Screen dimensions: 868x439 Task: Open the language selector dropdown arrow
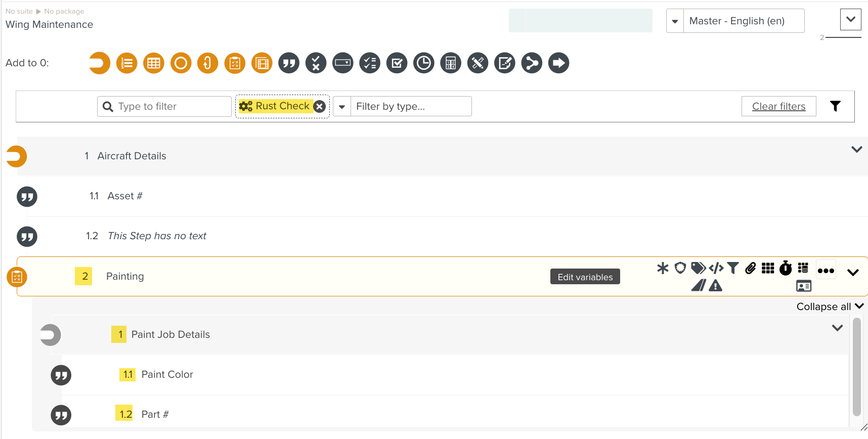675,21
